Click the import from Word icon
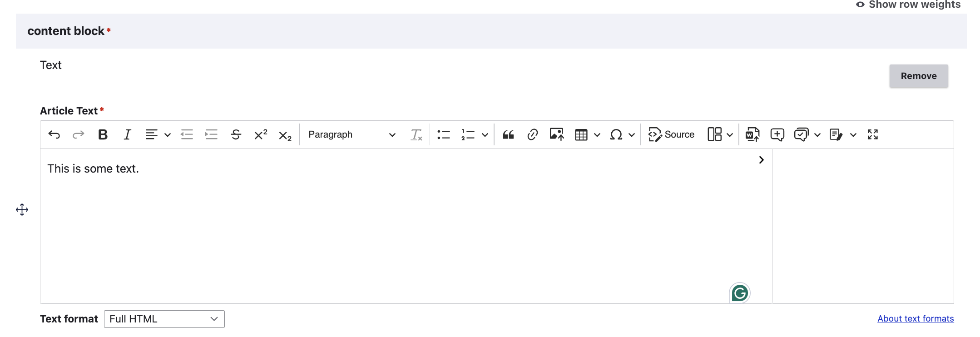This screenshot has width=980, height=337. click(x=752, y=134)
